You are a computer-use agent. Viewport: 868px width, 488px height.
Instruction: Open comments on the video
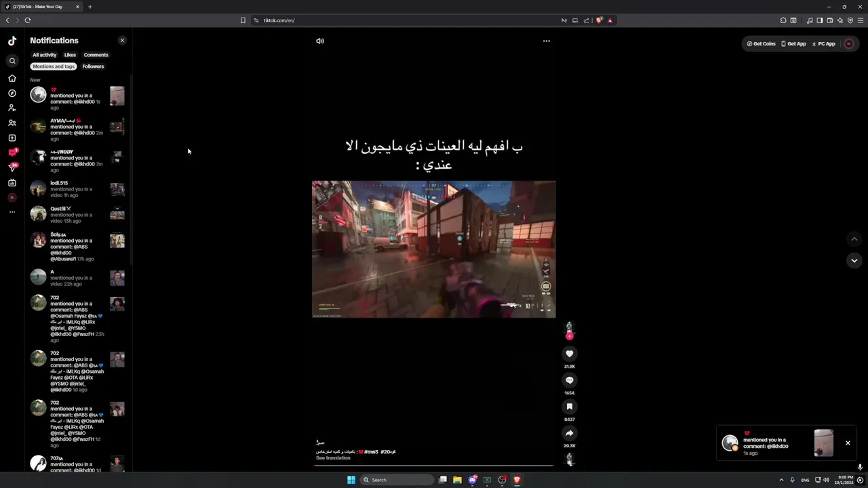click(570, 380)
